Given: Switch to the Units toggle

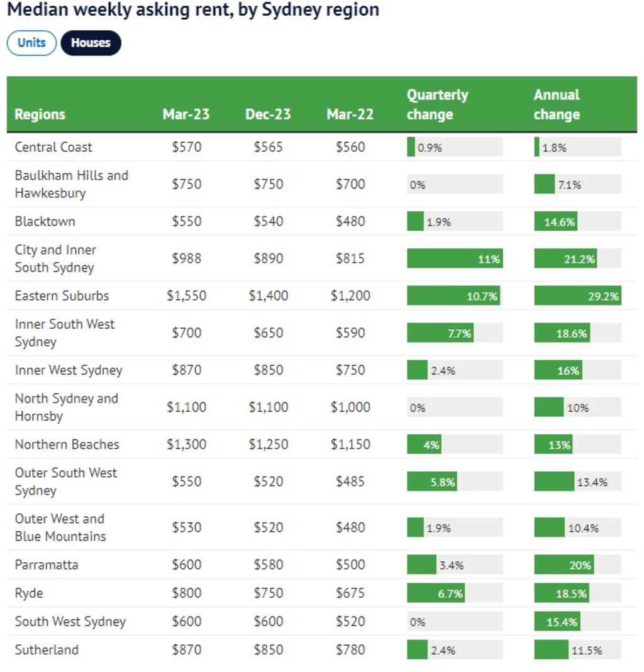Looking at the screenshot, I should tap(31, 43).
